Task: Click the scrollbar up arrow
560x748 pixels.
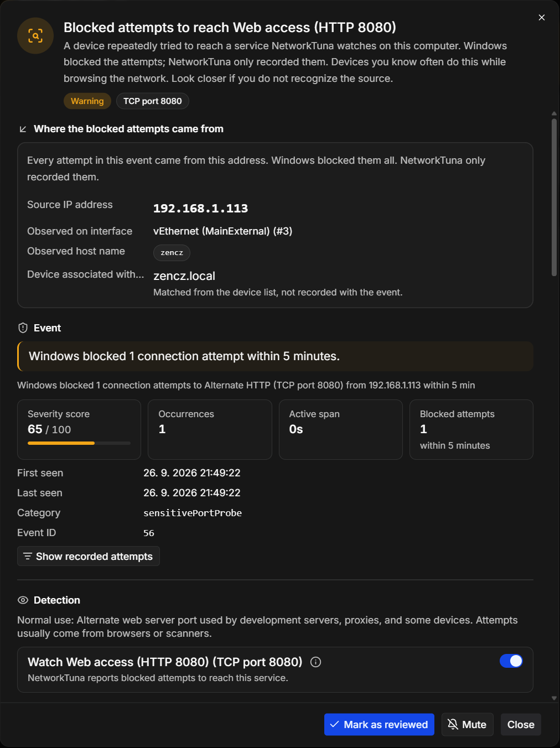Action: pos(554,113)
